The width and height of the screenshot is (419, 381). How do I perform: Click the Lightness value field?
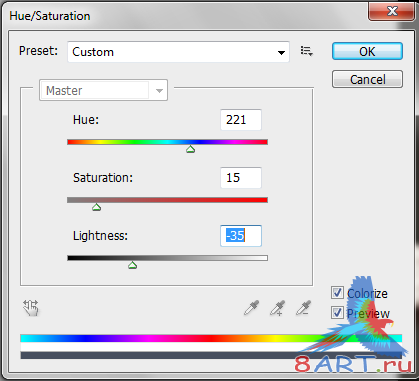point(241,236)
